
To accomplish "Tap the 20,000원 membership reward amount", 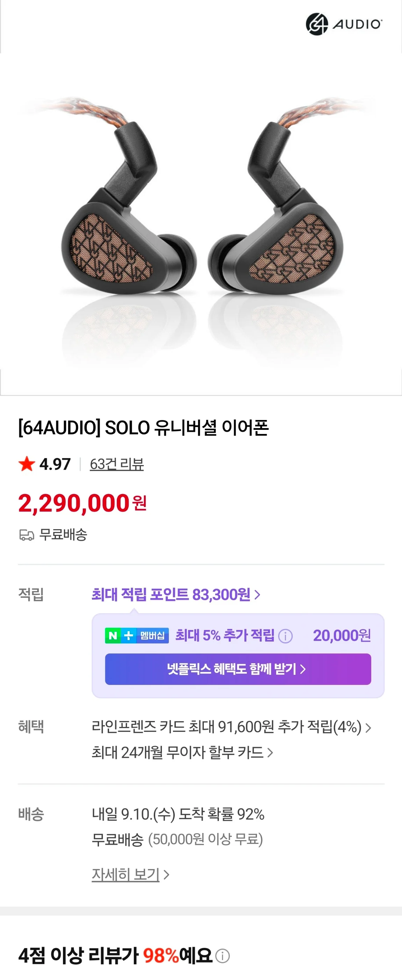I will pos(342,635).
